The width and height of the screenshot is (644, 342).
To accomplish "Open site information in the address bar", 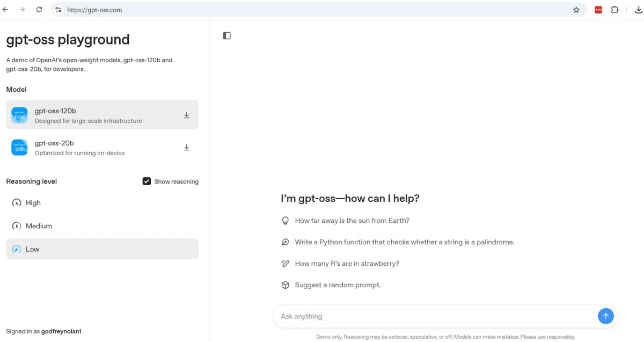I will pos(57,9).
